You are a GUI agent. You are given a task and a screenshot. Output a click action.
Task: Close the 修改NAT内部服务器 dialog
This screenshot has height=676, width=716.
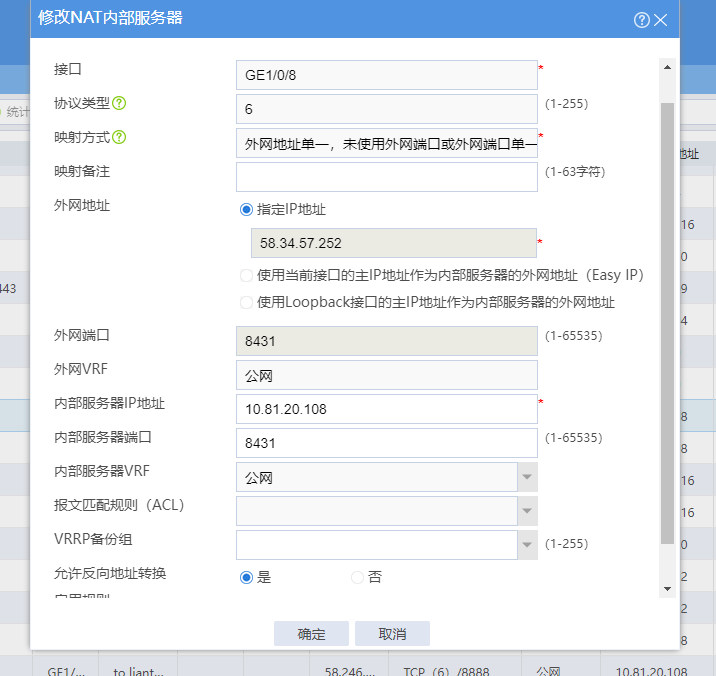(x=661, y=20)
